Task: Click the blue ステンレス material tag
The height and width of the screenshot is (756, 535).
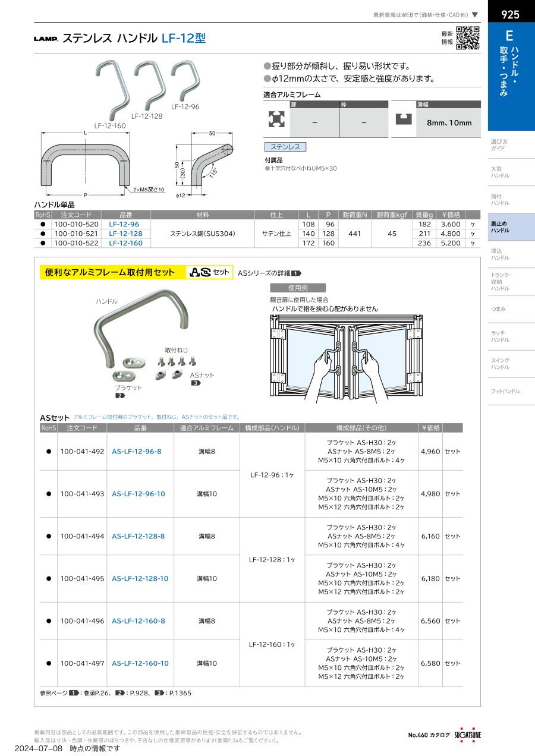Action: point(285,147)
